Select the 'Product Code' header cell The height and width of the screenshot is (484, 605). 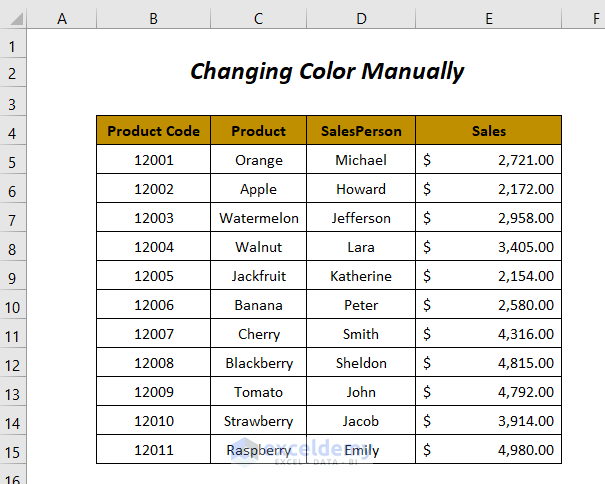click(154, 130)
